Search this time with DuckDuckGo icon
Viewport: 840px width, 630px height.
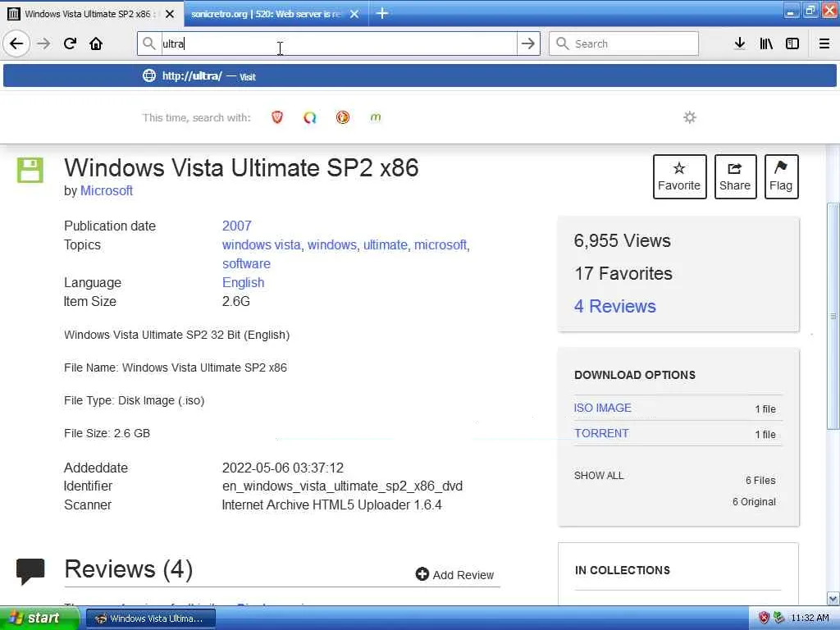pyautogui.click(x=343, y=117)
